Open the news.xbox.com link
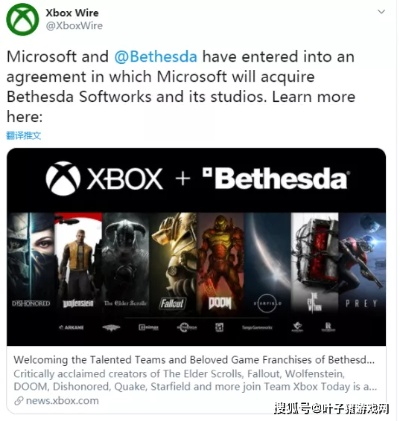The height and width of the screenshot is (421, 400). (x=62, y=401)
